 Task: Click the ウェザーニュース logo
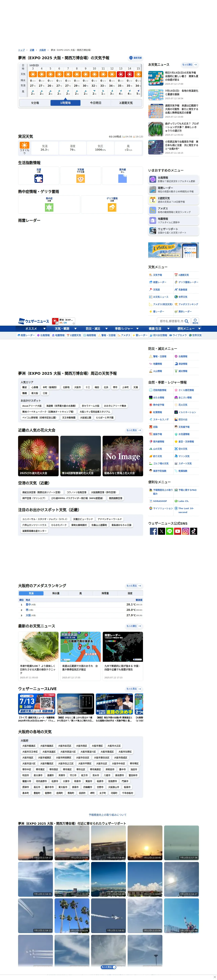(x=34, y=321)
